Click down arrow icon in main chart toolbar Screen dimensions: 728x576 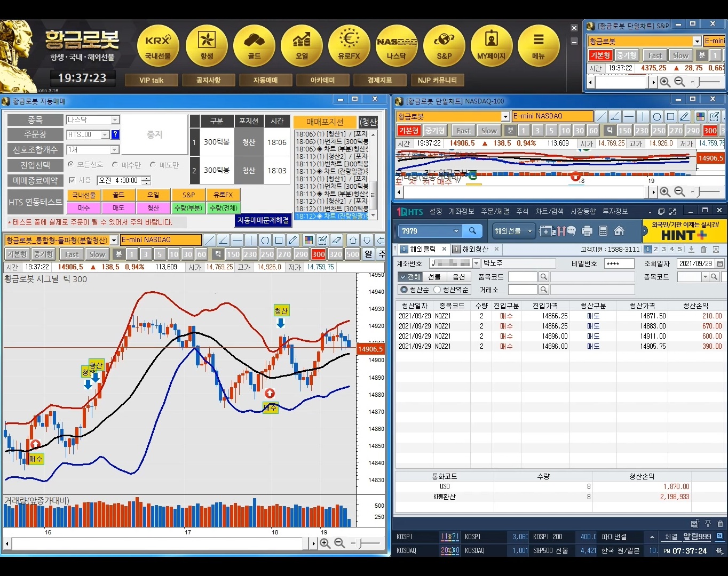[x=367, y=240]
